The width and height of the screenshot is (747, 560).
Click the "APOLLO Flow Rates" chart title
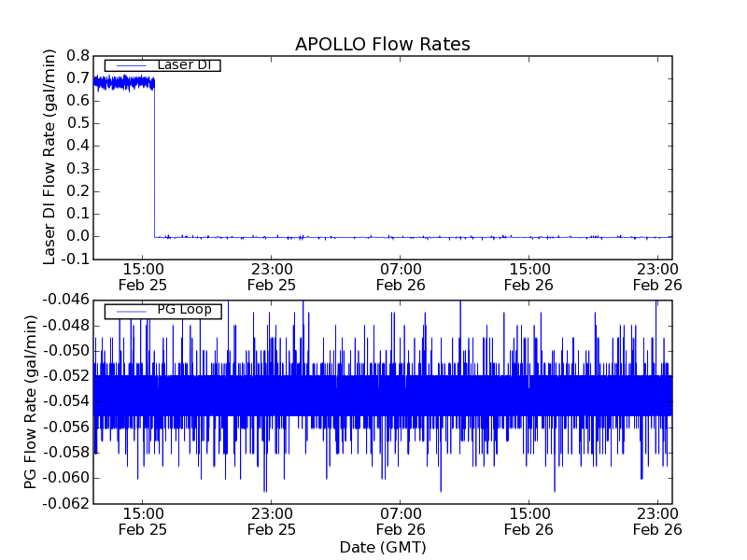point(383,44)
